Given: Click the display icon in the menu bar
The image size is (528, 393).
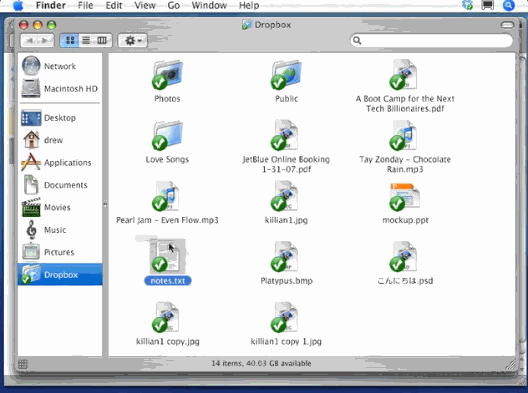Looking at the screenshot, I should click(488, 5).
